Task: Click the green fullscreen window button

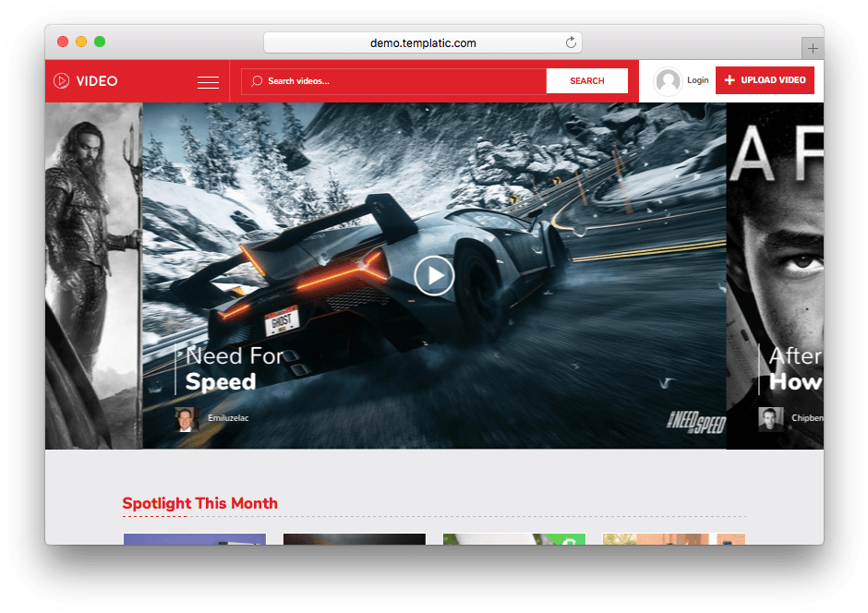Action: (x=100, y=42)
